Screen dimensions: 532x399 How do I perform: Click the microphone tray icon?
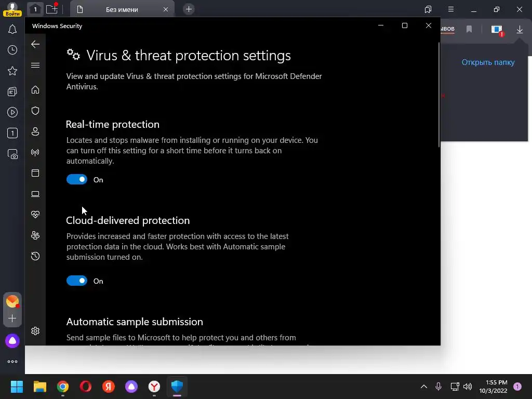coord(438,387)
